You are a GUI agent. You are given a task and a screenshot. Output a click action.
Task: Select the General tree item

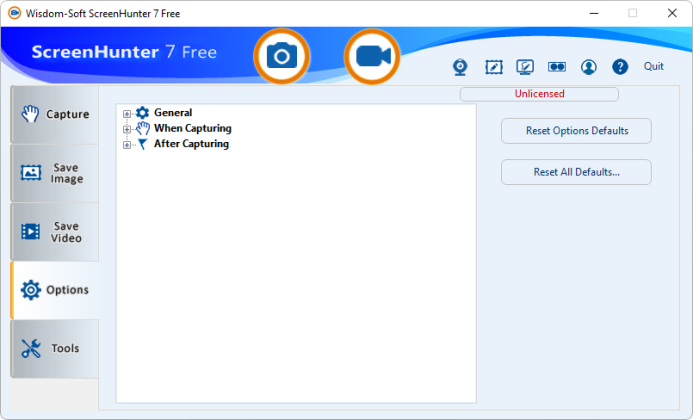[x=173, y=113]
